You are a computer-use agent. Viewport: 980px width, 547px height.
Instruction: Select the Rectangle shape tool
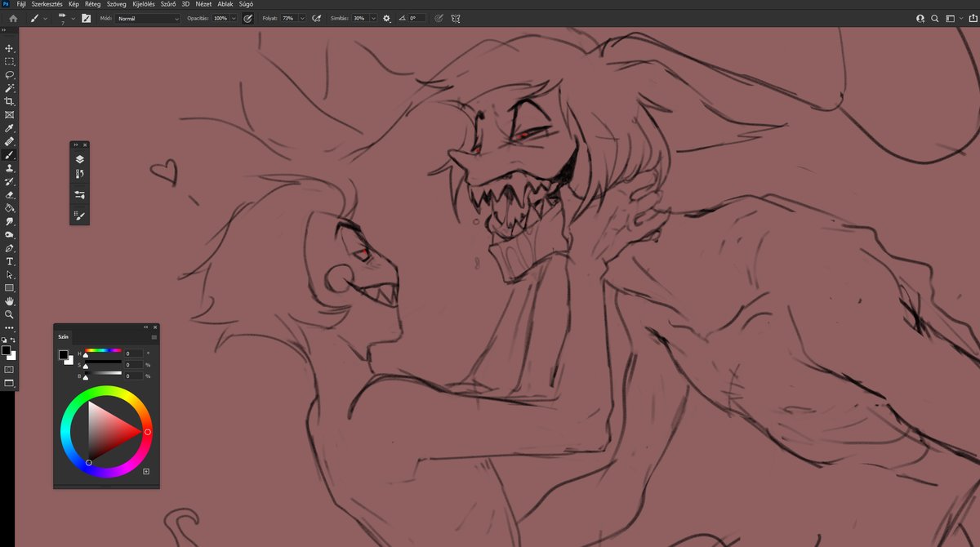pyautogui.click(x=10, y=288)
